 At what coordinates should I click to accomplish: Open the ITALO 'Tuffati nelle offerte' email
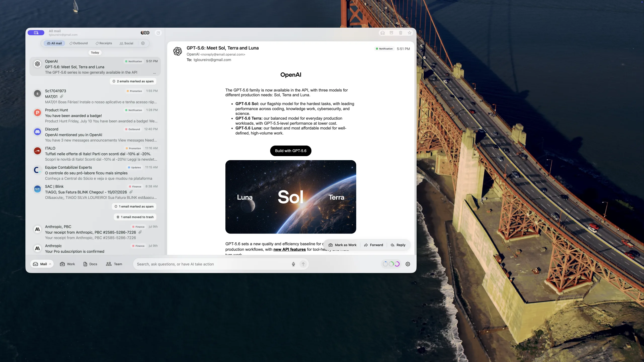[96, 154]
